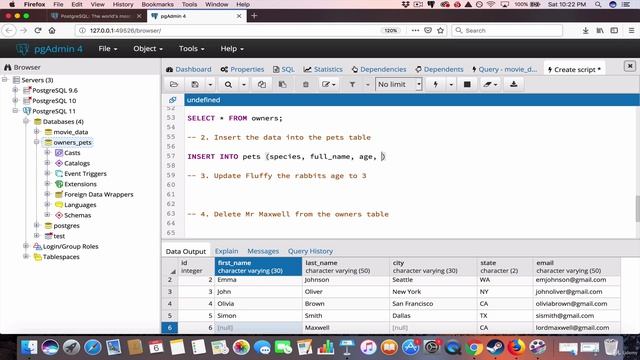640x360 pixels.
Task: Switch to the Dashboard tab
Action: tap(189, 69)
